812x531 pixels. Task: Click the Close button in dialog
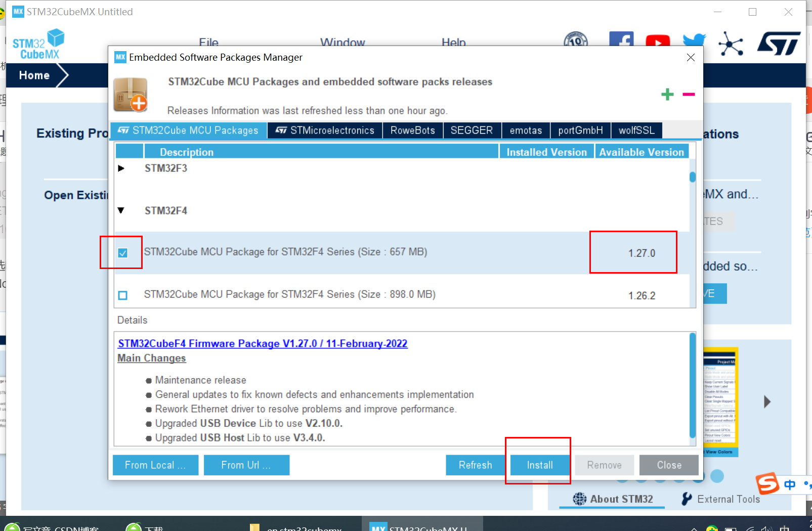tap(669, 465)
